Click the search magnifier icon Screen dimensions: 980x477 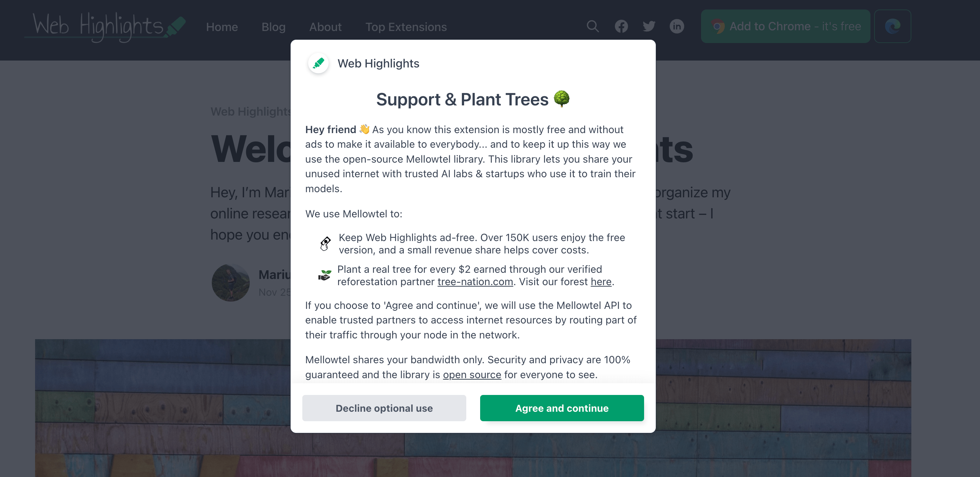(592, 26)
